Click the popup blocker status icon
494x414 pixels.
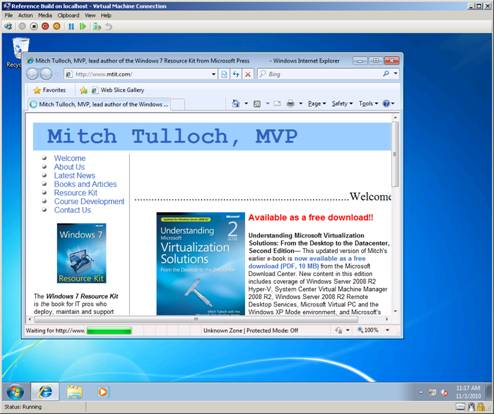(x=339, y=330)
